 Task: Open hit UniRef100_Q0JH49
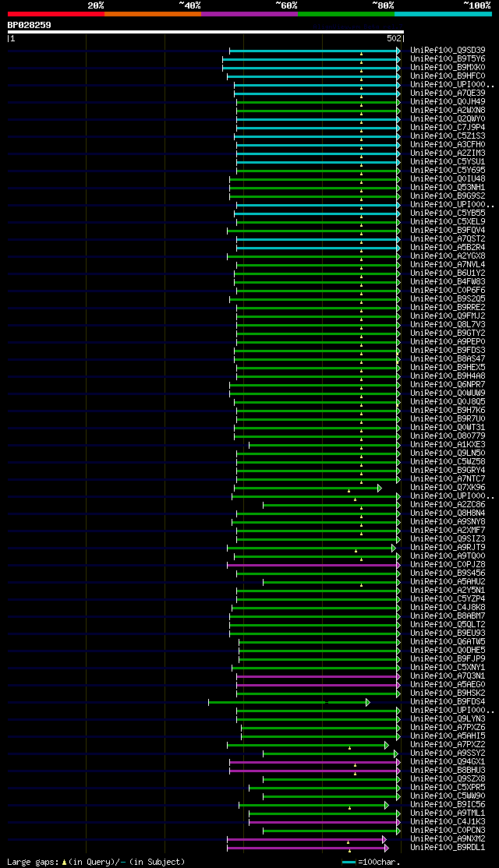coord(448,101)
